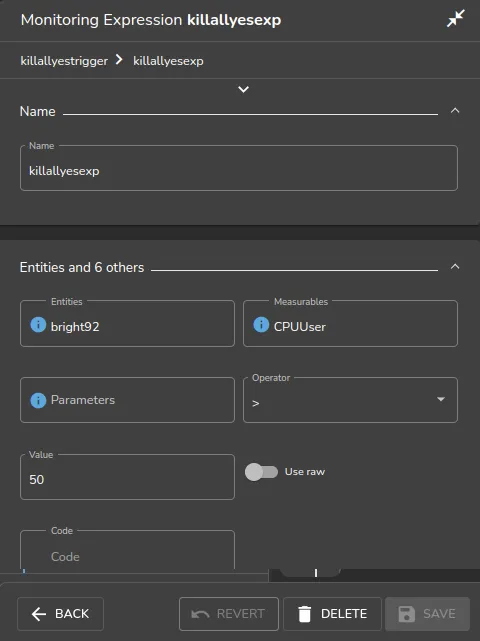Collapse the Name section

coord(455,111)
